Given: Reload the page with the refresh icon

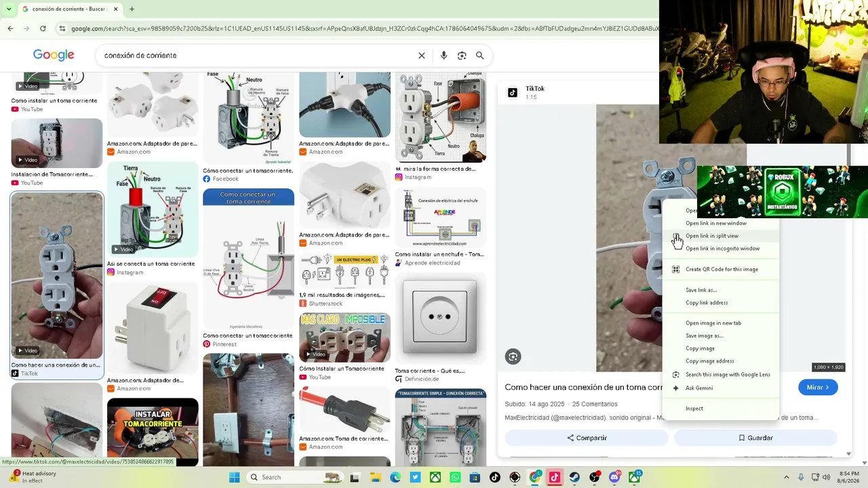Looking at the screenshot, I should pos(43,28).
